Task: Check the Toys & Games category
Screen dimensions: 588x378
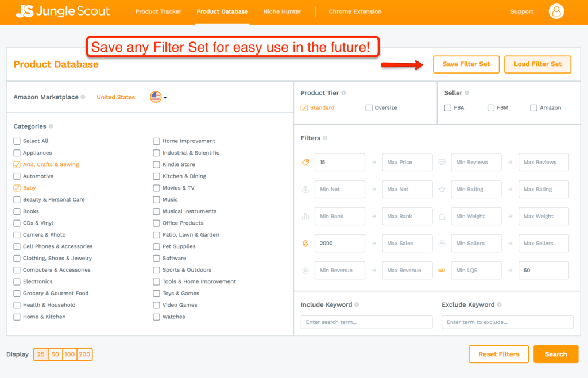Action: (x=156, y=294)
